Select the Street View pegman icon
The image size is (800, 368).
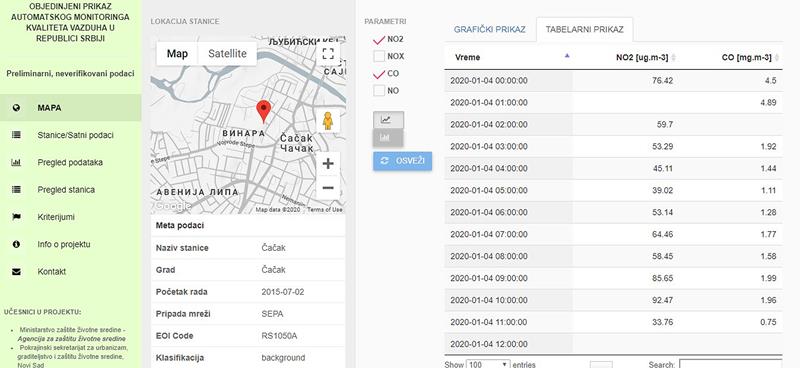328,121
